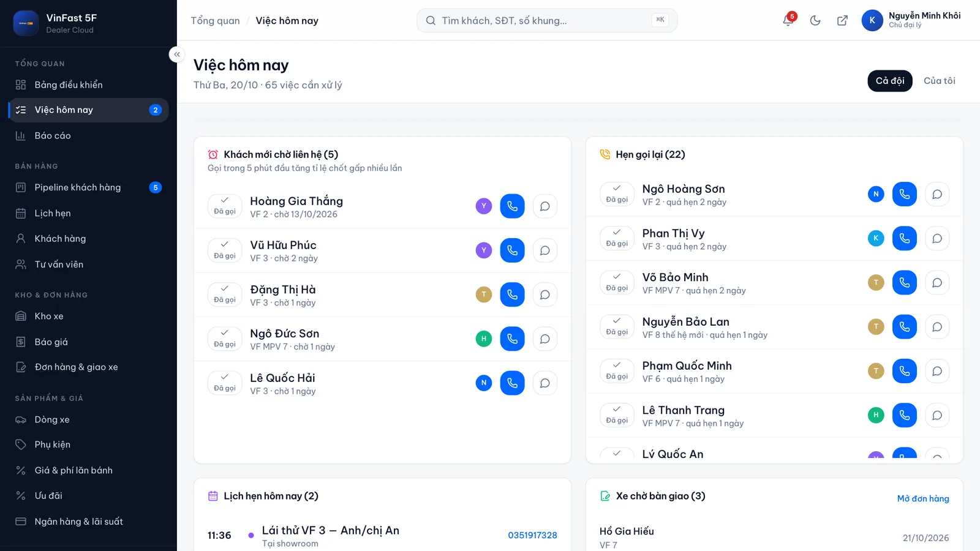Call Ngô Hoàng Sơn back
Viewport: 980px width, 551px height.
(x=904, y=194)
